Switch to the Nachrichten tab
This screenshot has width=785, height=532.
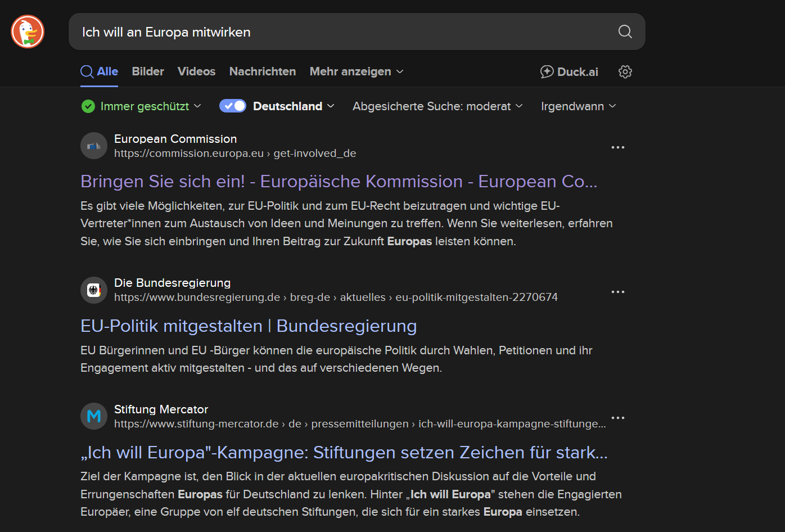pos(263,71)
